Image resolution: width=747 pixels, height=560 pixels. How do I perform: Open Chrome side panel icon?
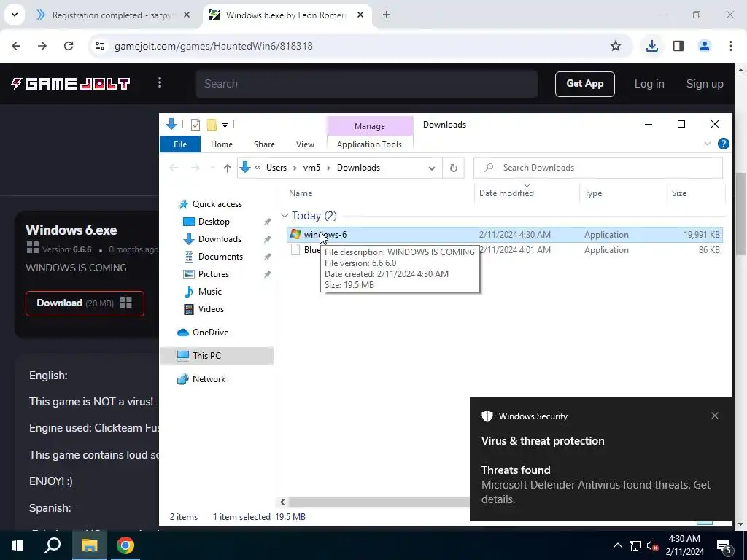[678, 46]
